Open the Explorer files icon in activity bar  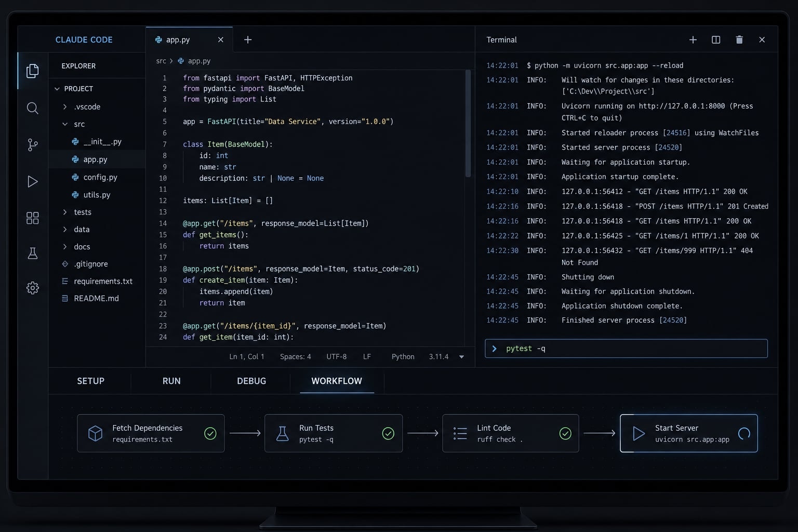click(x=32, y=71)
